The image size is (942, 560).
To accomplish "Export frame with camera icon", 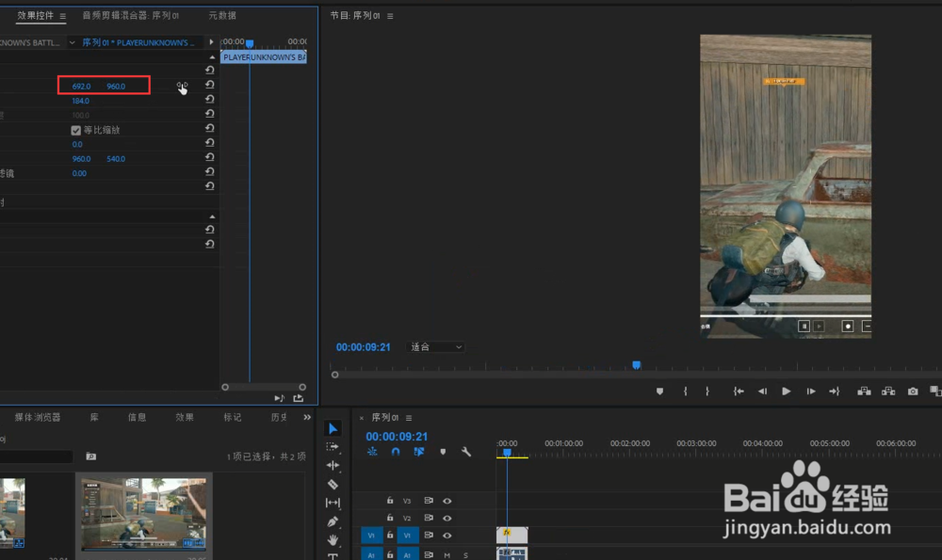I will (913, 392).
